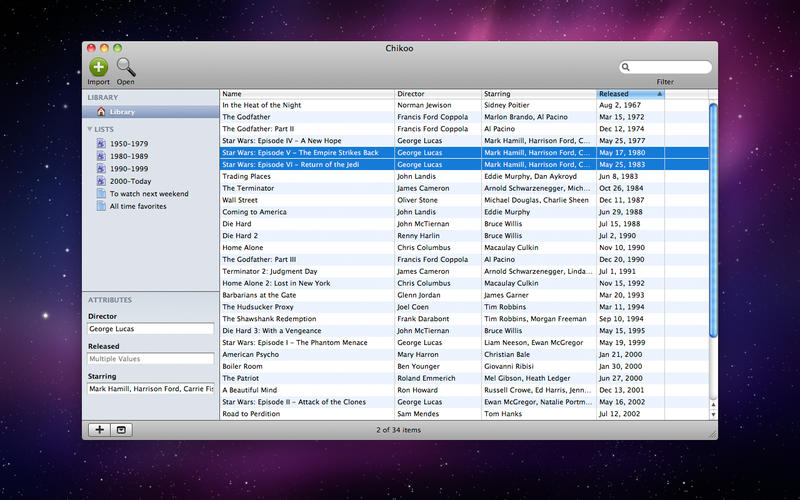
Task: Select The Godfather: Part III row
Action: (464, 259)
